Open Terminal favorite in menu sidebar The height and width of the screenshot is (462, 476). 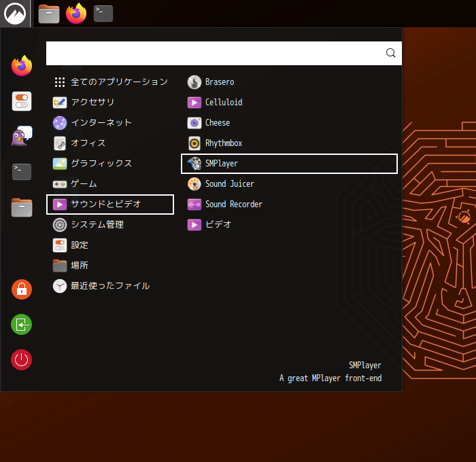[x=22, y=172]
